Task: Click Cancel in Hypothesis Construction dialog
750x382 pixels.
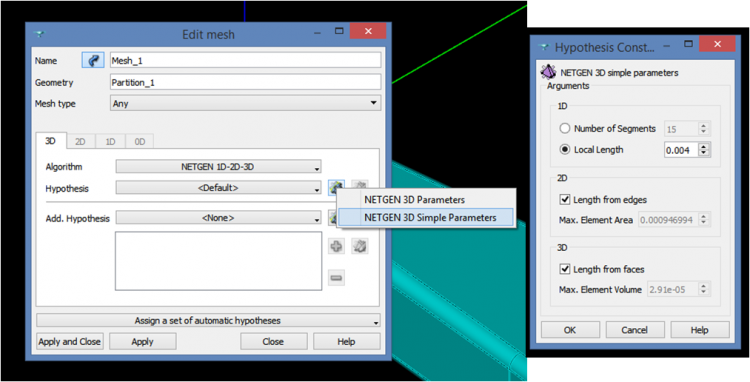Action: (x=635, y=330)
